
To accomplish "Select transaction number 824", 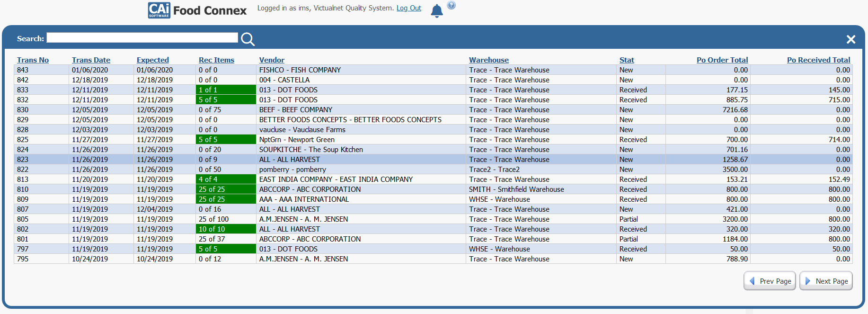I will click(x=23, y=150).
